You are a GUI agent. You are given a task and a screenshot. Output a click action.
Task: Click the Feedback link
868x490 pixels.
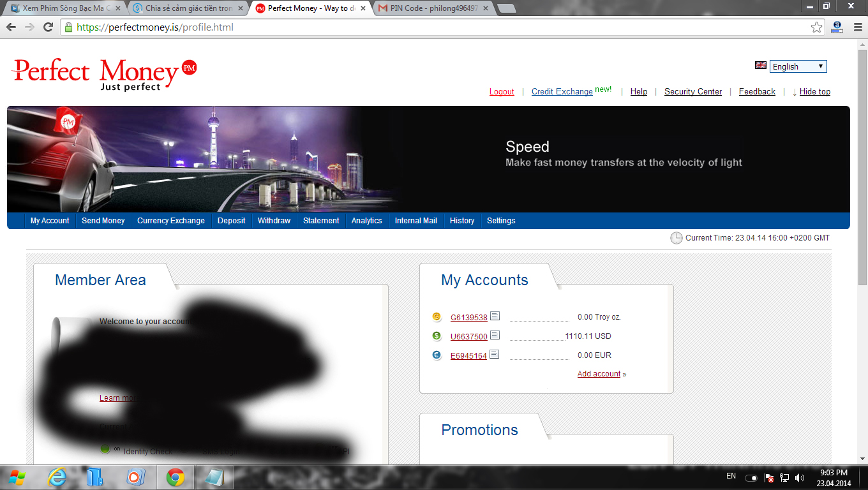point(757,92)
